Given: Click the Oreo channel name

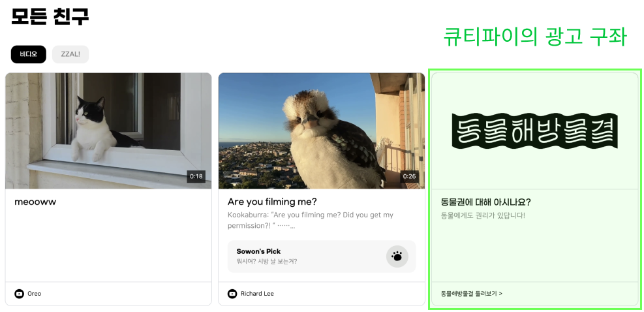Looking at the screenshot, I should click(x=34, y=294).
